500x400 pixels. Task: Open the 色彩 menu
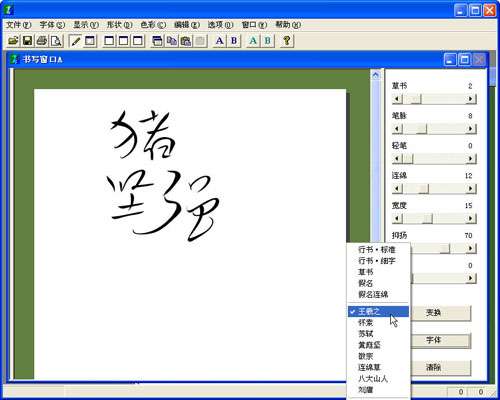click(x=153, y=25)
